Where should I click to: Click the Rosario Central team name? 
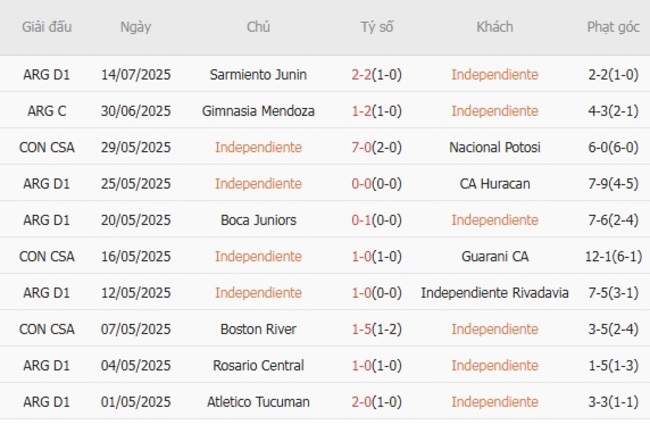coord(258,365)
